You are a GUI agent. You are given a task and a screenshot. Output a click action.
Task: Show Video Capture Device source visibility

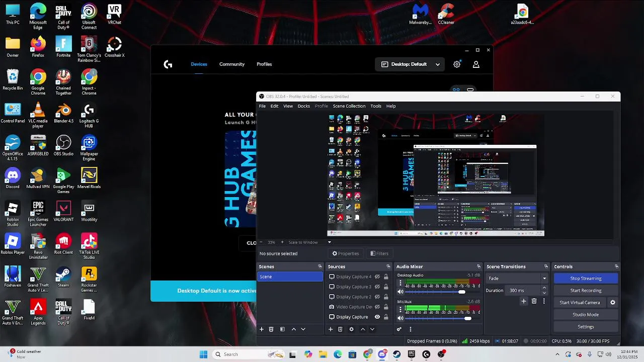coord(377,307)
